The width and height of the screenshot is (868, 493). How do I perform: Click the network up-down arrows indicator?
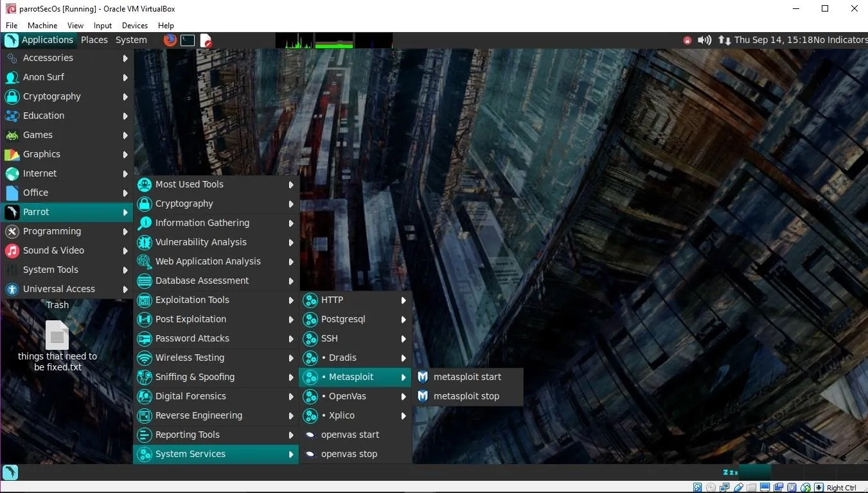click(724, 40)
